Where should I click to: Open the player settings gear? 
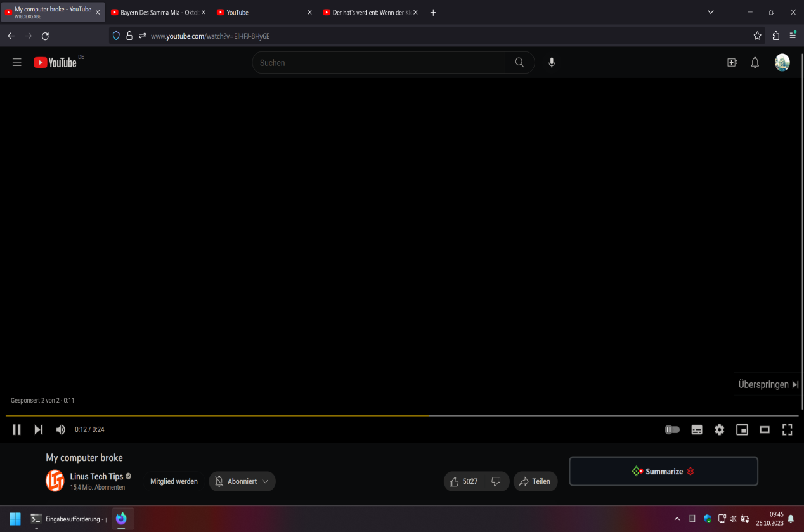point(719,429)
